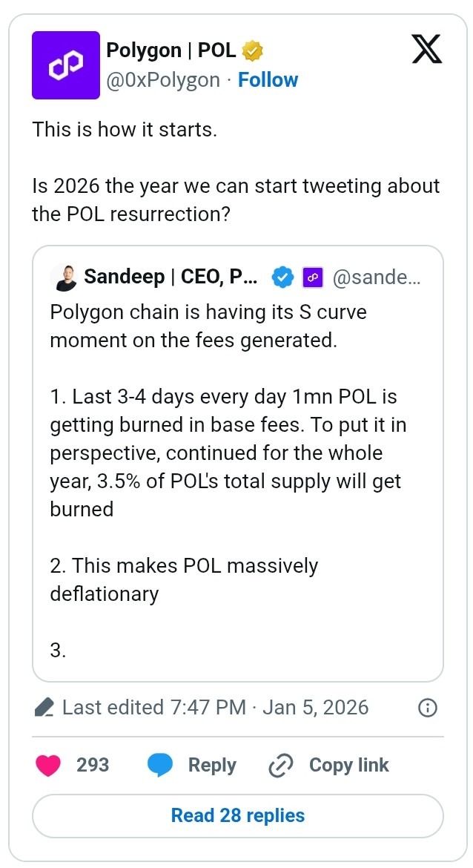Image resolution: width=473 pixels, height=868 pixels.
Task: Select the Copy link text
Action: 348,766
